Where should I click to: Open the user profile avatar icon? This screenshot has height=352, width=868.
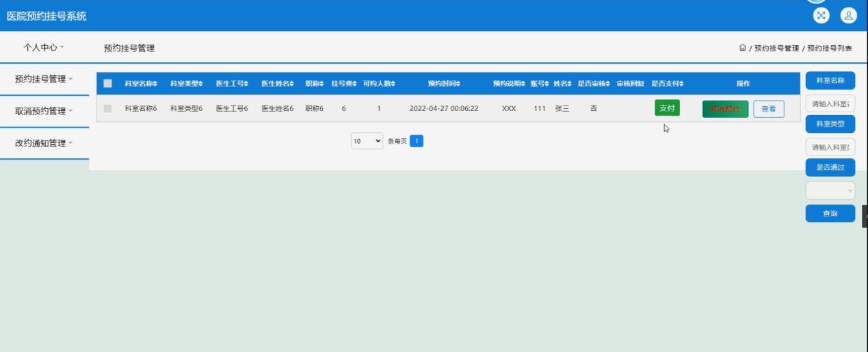[849, 16]
